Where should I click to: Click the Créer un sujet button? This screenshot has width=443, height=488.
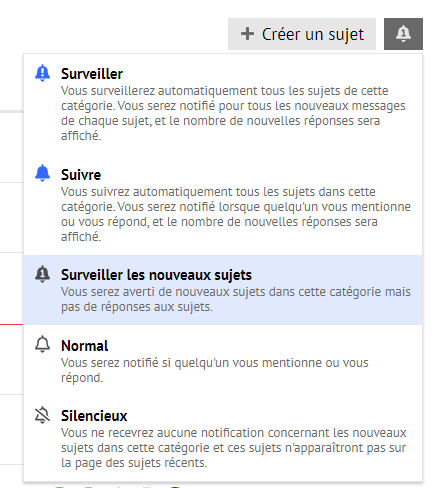[x=302, y=34]
